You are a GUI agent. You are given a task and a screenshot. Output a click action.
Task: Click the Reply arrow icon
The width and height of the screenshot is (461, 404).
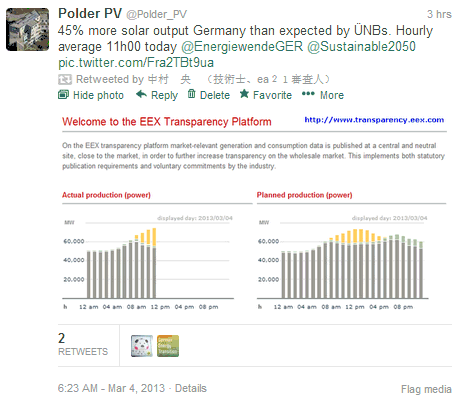click(141, 94)
